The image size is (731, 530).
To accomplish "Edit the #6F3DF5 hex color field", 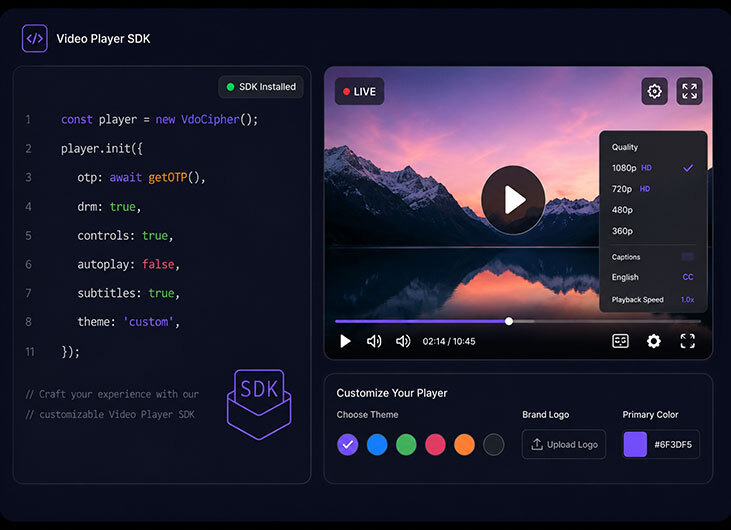I will 673,445.
